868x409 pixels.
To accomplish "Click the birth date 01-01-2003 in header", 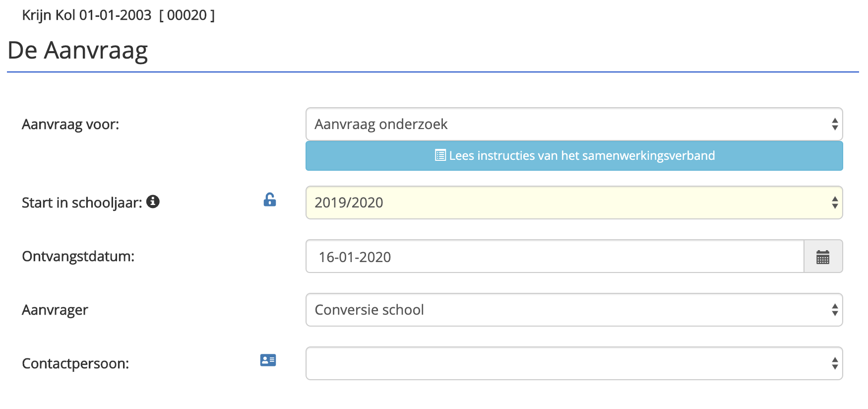I will click(115, 15).
